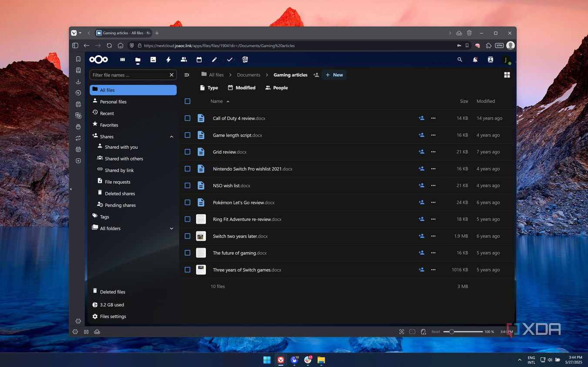Toggle the VPN button

tap(499, 45)
